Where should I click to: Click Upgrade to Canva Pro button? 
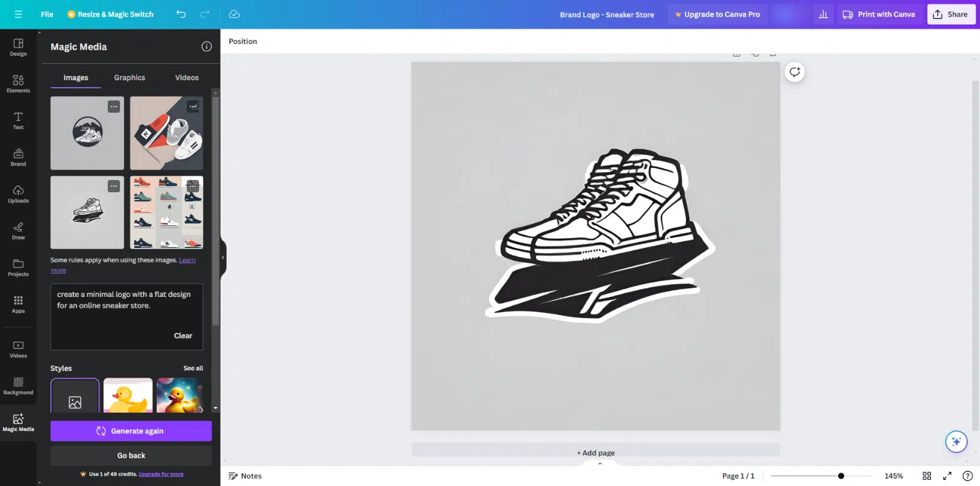pyautogui.click(x=717, y=14)
